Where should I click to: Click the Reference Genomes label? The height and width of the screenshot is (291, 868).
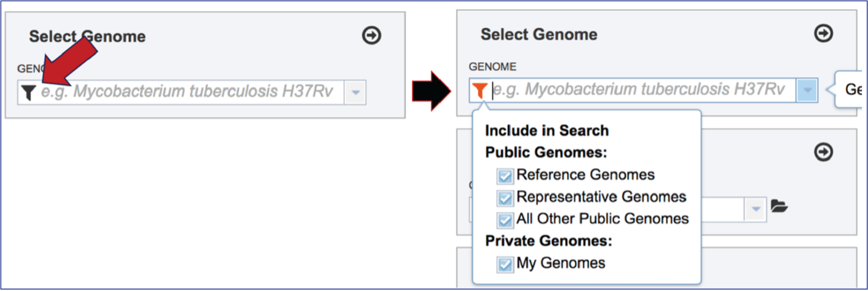(x=586, y=175)
